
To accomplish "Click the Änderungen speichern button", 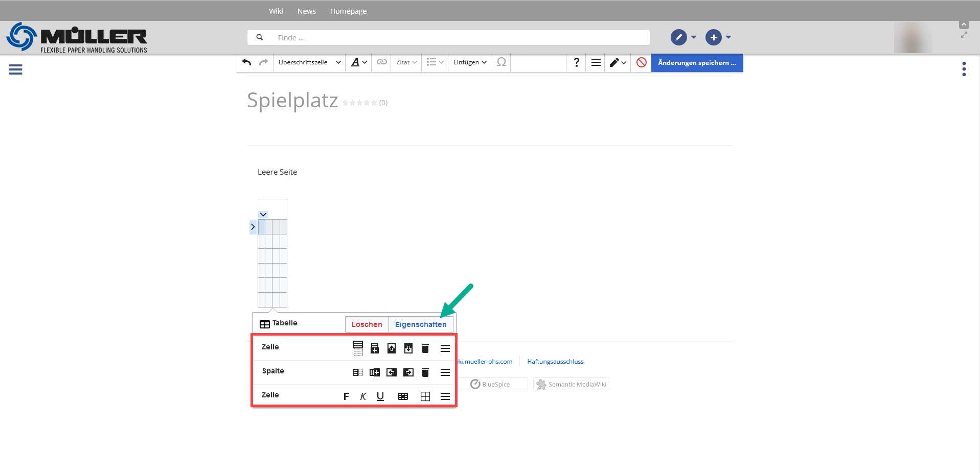I will pos(696,63).
